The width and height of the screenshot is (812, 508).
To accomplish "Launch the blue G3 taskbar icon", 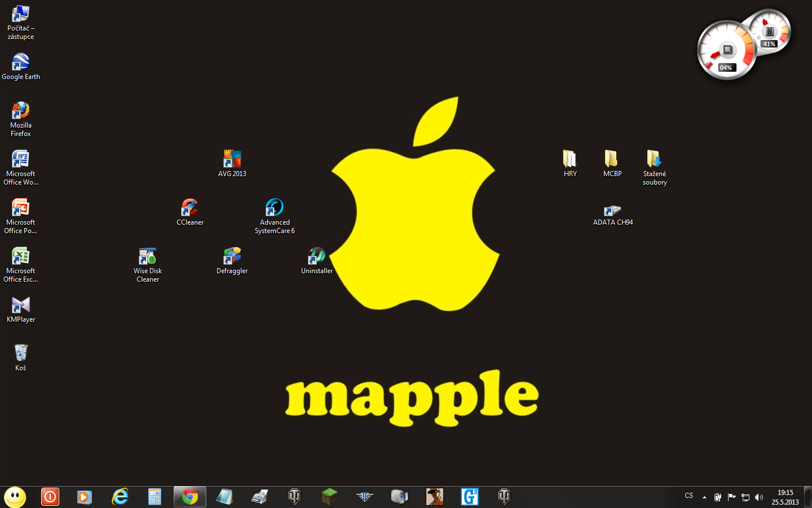I will (470, 497).
